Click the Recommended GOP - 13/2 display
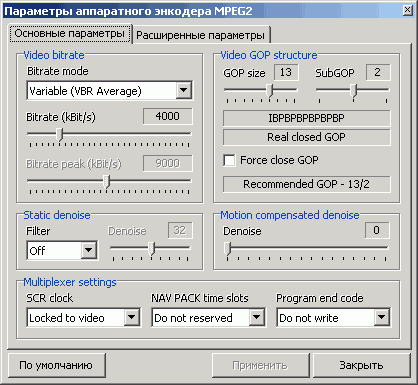This screenshot has height=385, width=418. tap(306, 184)
